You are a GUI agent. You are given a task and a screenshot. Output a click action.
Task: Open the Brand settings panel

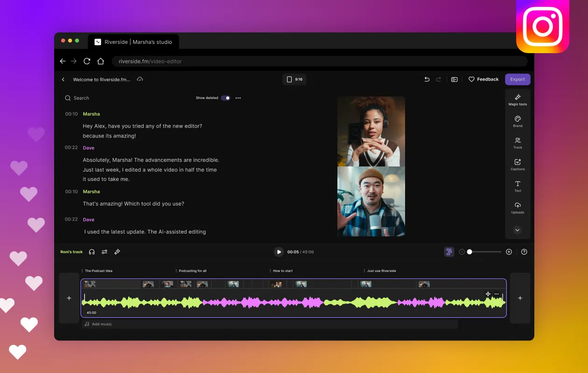pos(518,121)
